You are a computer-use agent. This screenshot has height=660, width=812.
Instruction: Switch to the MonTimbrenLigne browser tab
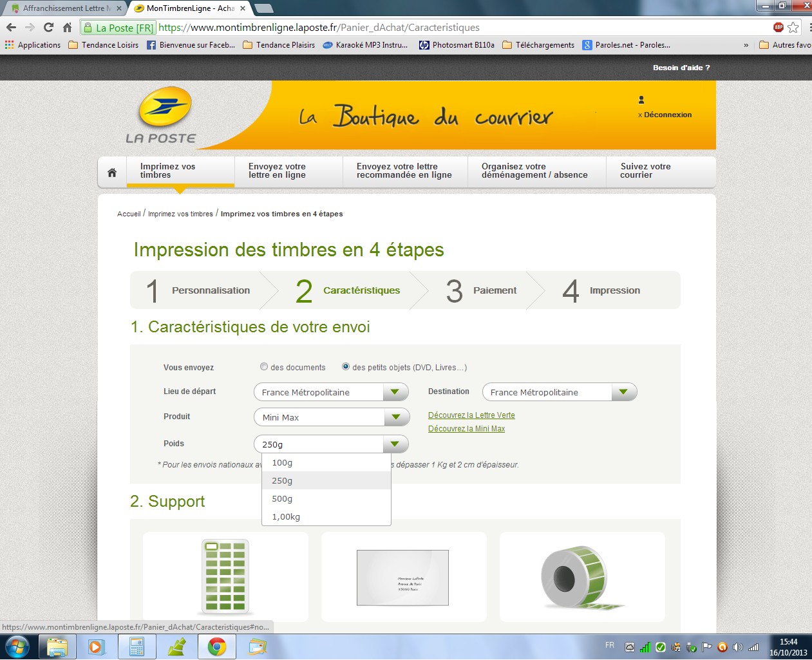pyautogui.click(x=190, y=8)
